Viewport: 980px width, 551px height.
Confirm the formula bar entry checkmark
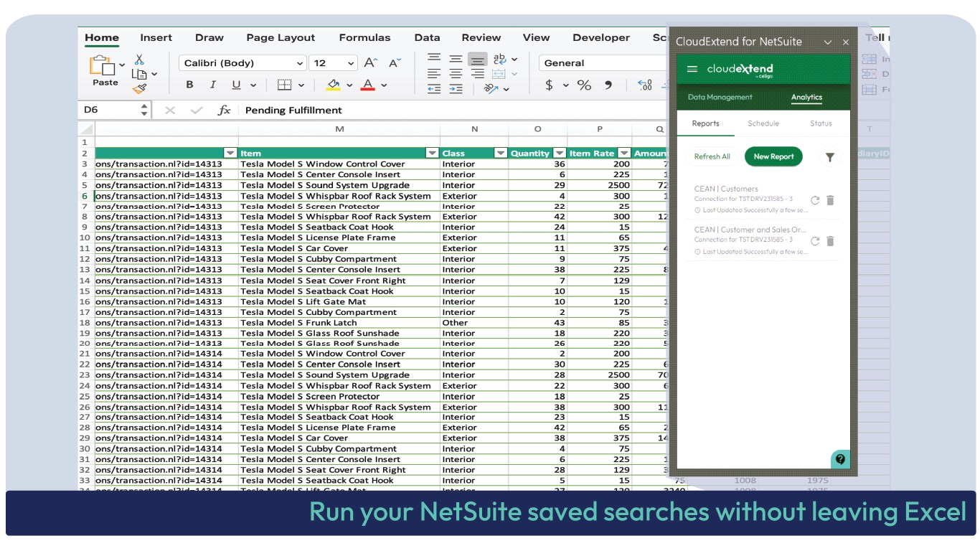(x=197, y=110)
